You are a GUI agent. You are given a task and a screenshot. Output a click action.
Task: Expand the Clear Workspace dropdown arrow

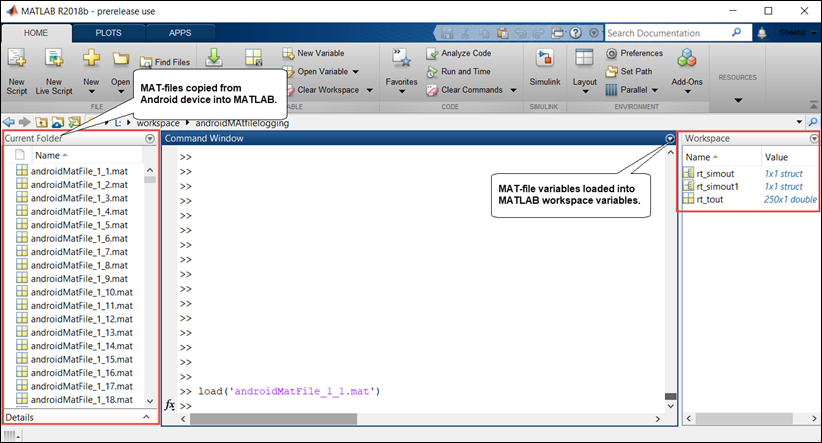(370, 90)
